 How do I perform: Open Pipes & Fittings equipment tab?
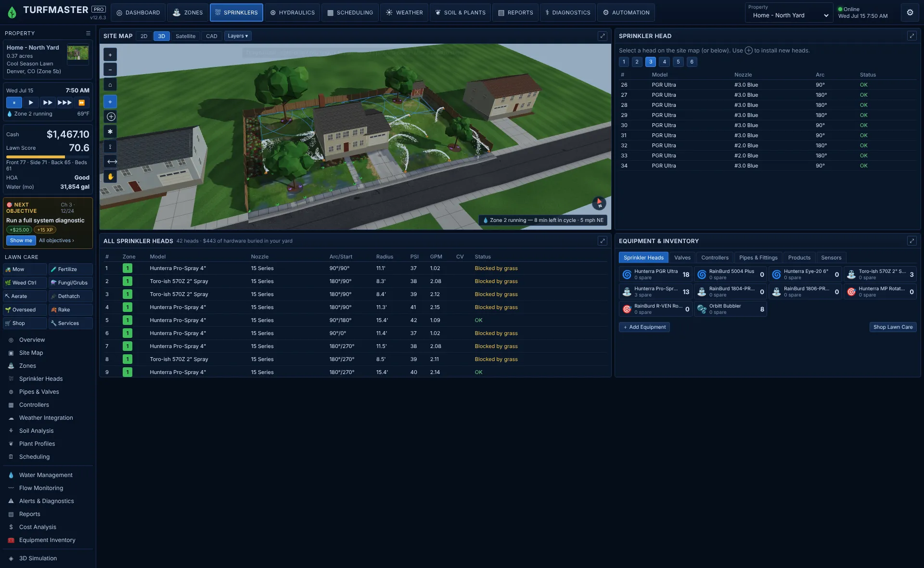coord(758,258)
